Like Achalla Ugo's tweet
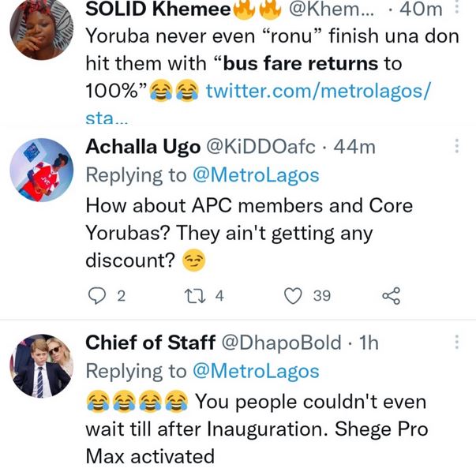Image resolution: width=476 pixels, height=472 pixels. [x=294, y=296]
